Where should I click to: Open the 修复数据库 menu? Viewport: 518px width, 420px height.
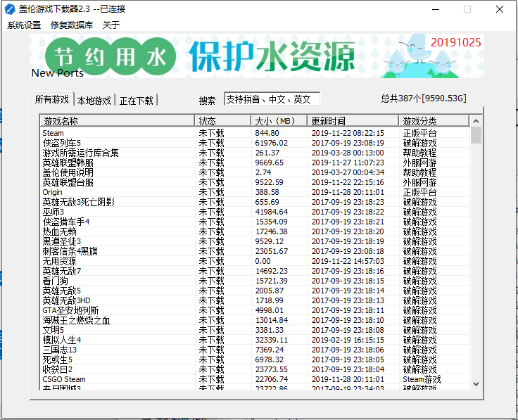coord(72,25)
